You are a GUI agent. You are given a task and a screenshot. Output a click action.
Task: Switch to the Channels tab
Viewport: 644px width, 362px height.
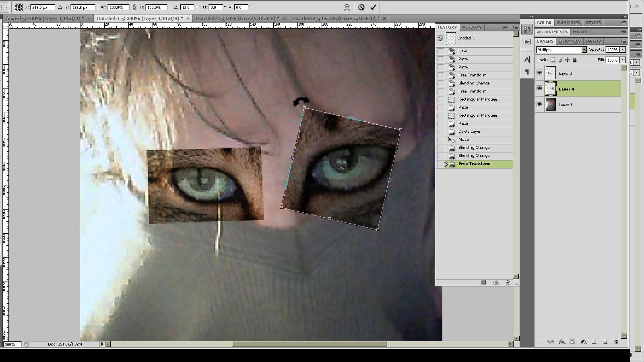click(x=569, y=41)
